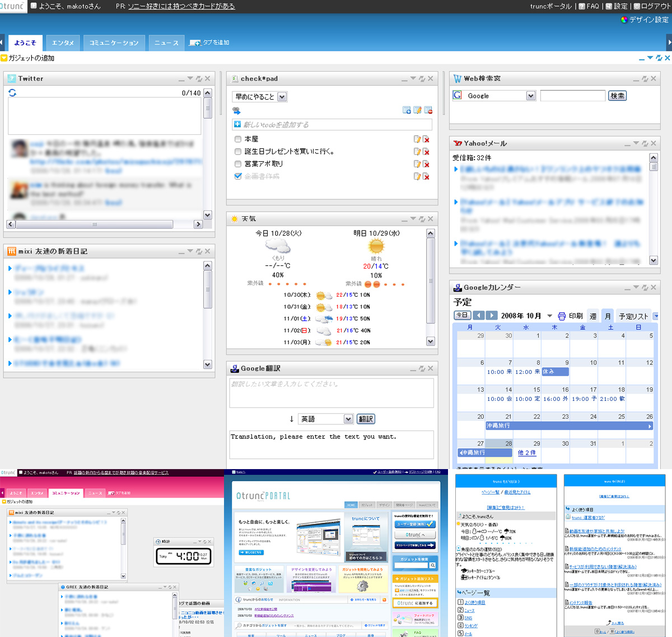The width and height of the screenshot is (672, 637).
Task: Click the タブを追加 add-tab icon
Action: tap(195, 43)
